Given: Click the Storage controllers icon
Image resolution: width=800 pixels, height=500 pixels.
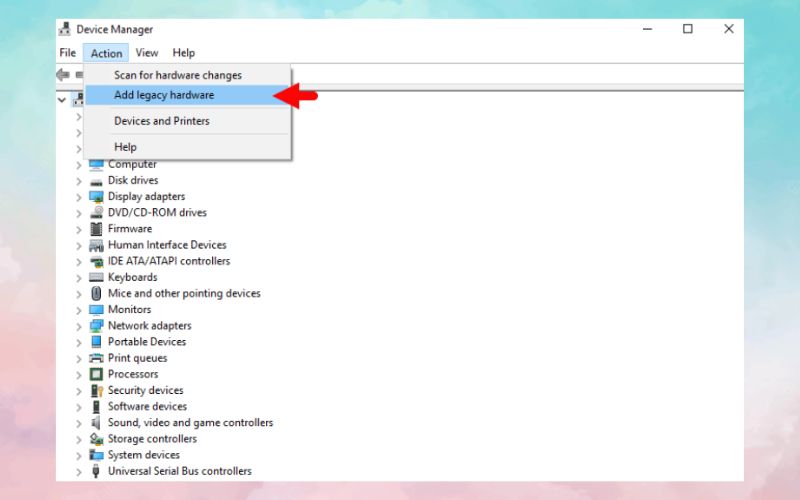Looking at the screenshot, I should click(x=96, y=439).
